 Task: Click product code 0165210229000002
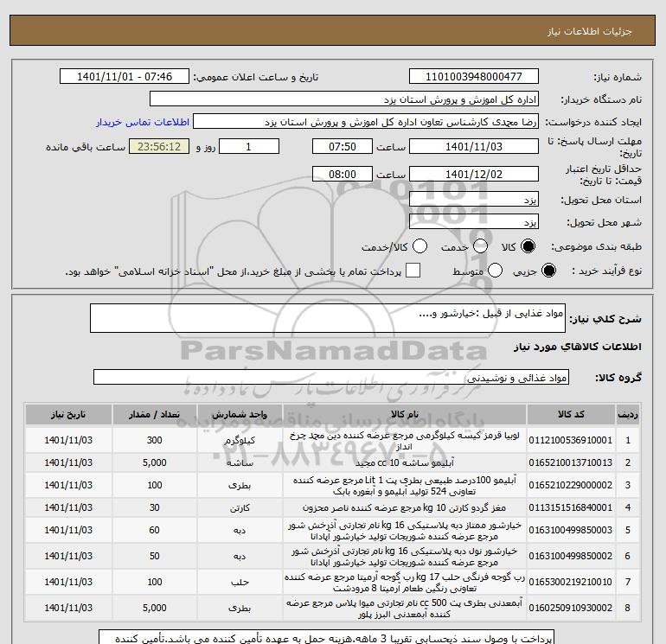[x=571, y=485]
